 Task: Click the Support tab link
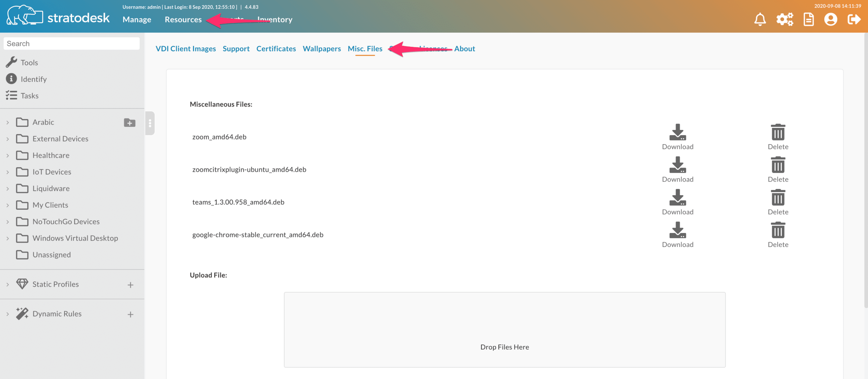(x=236, y=48)
